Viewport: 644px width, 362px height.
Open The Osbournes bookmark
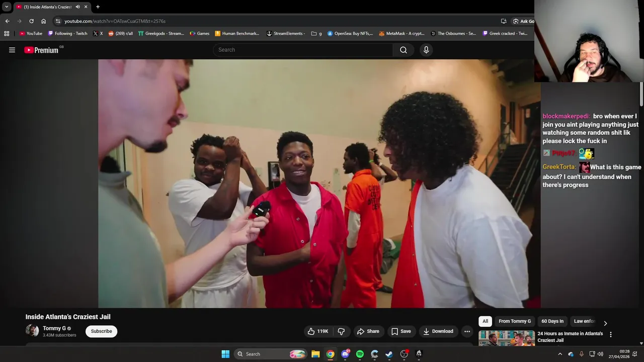453,34
